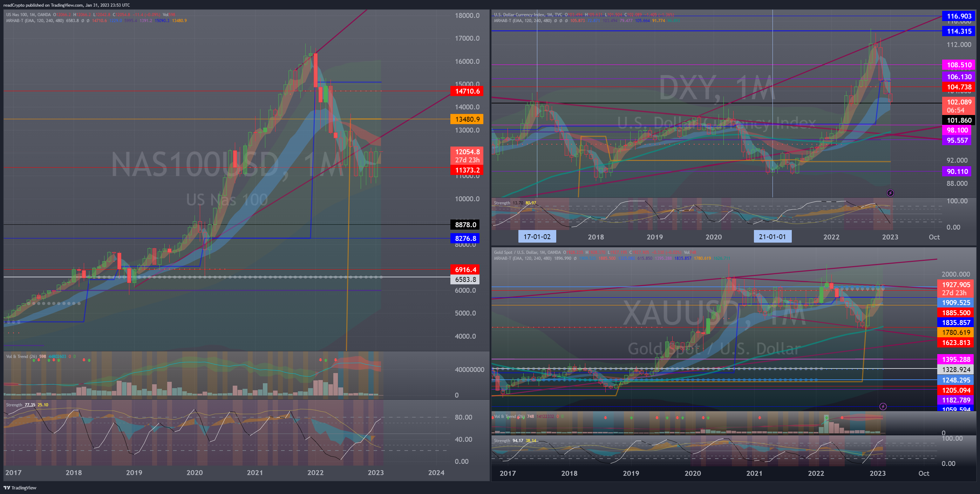Image resolution: width=980 pixels, height=494 pixels.
Task: Click the lightning event icon in XAUUSD chart
Action: [x=883, y=406]
